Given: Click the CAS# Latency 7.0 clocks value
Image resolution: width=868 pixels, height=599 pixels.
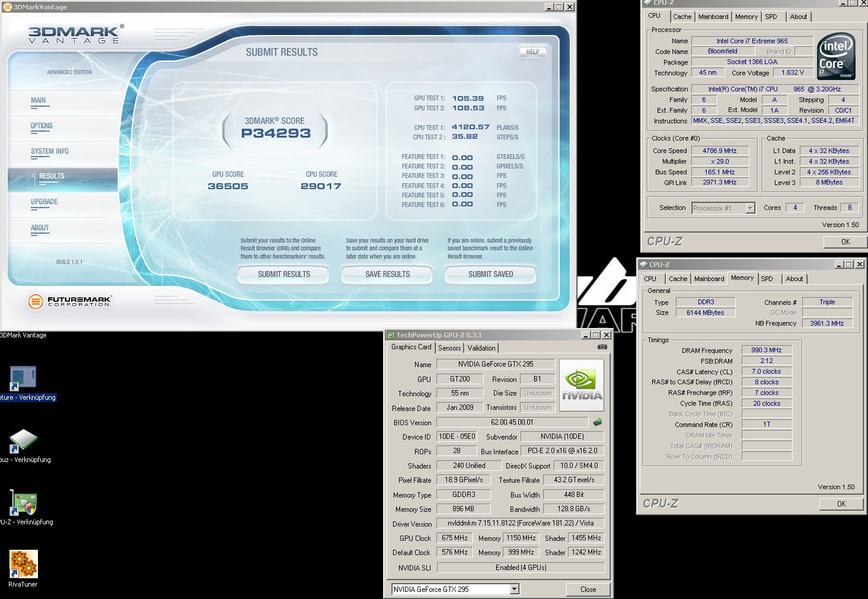Looking at the screenshot, I should (x=767, y=371).
